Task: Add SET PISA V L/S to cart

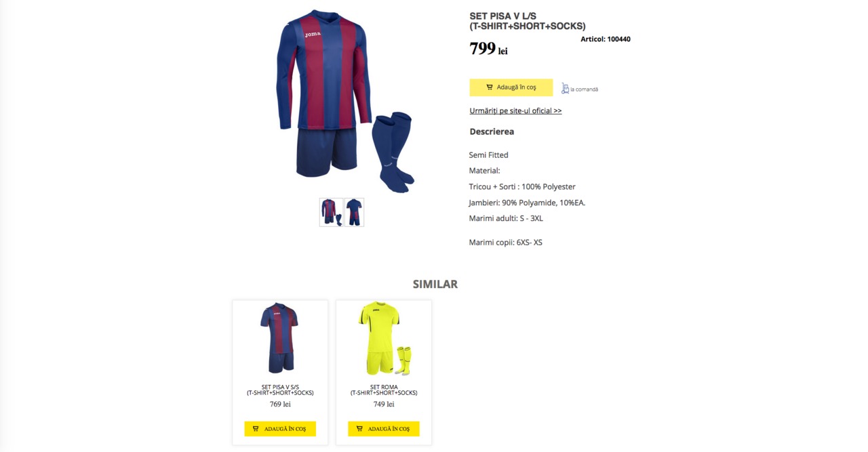Action: click(511, 87)
